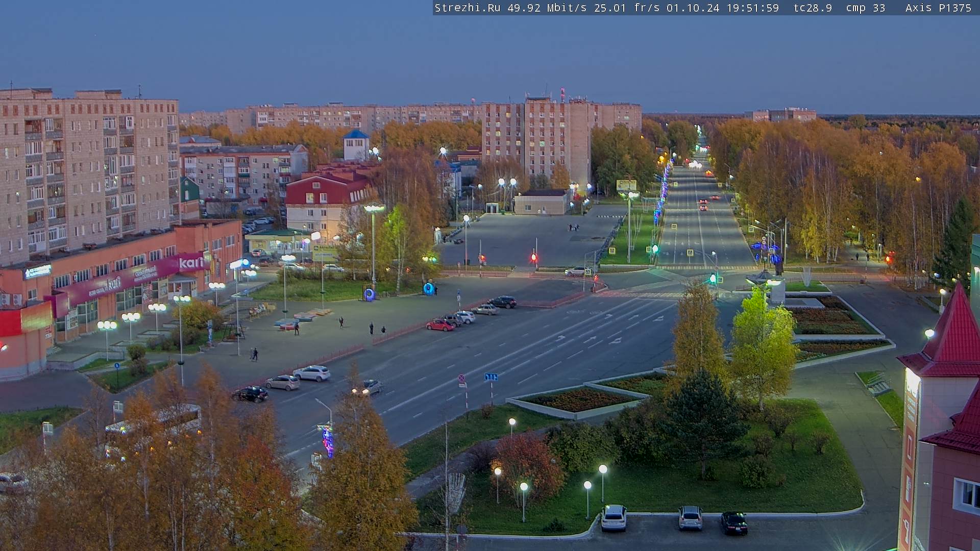Image resolution: width=980 pixels, height=551 pixels.
Task: Click the 25.01 fr/s frame rate readout
Action: [626, 8]
